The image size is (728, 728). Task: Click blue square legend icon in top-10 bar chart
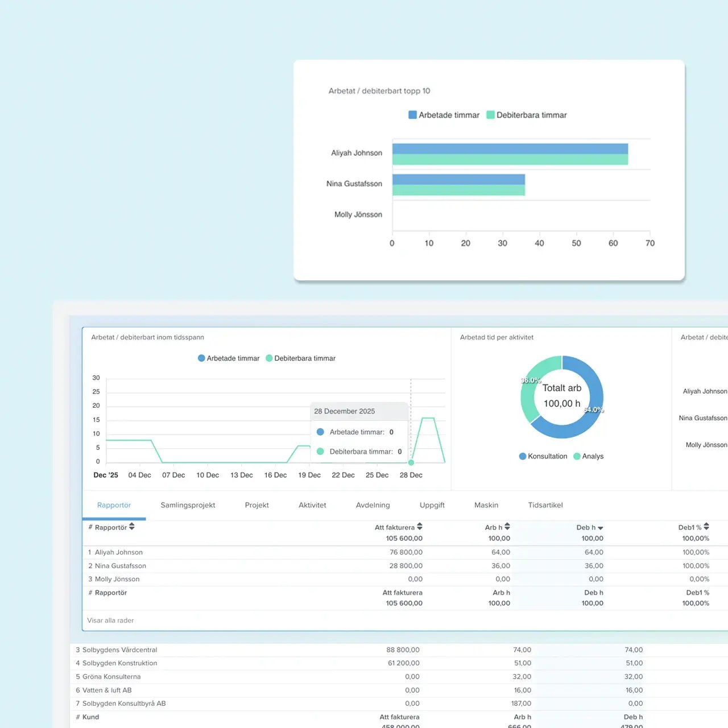[412, 115]
